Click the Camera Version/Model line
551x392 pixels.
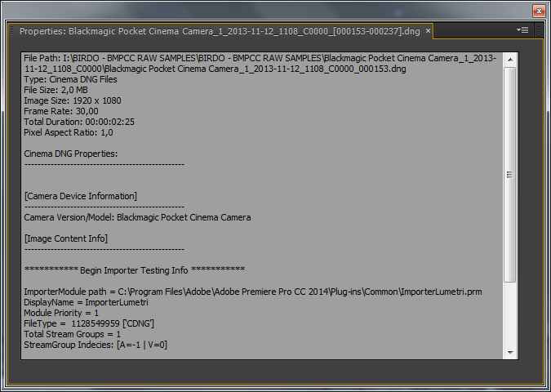137,217
